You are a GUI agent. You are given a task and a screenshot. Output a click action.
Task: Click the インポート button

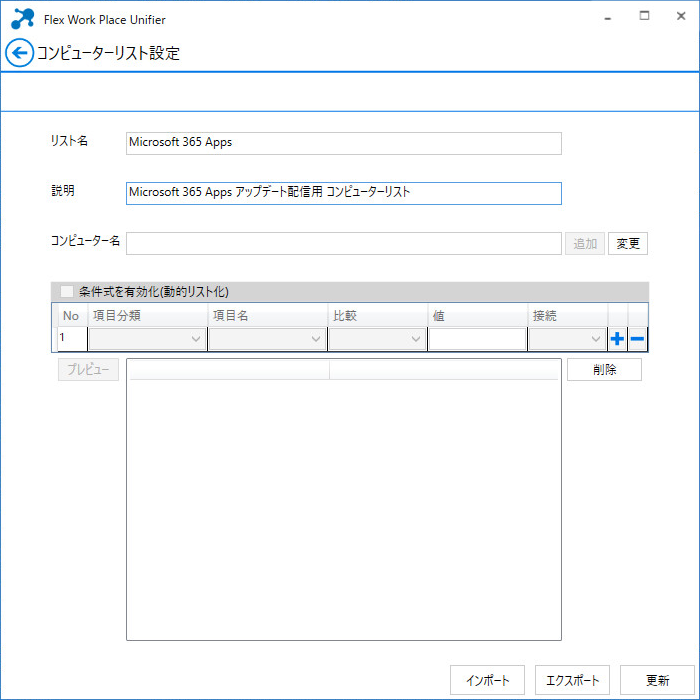point(487,680)
